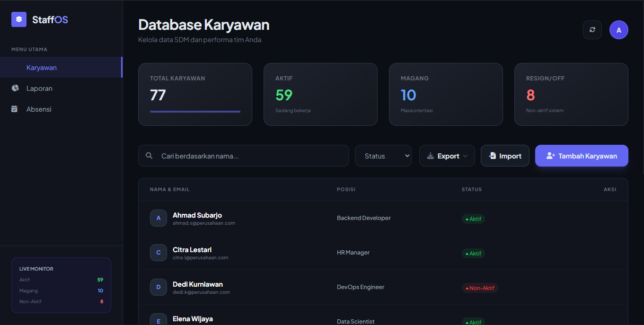Viewport: 644px width, 325px height.
Task: Click the Live Monitor Non-Aktif row
Action: (61, 301)
